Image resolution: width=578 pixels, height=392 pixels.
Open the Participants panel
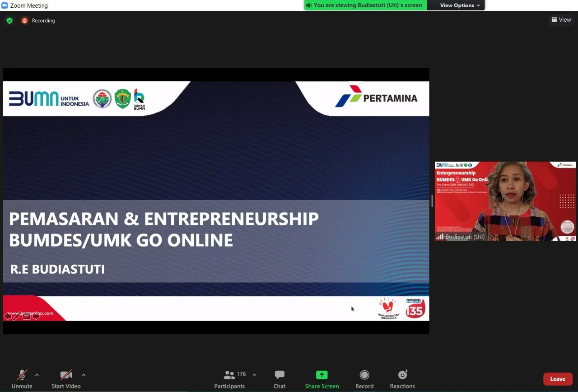click(229, 379)
